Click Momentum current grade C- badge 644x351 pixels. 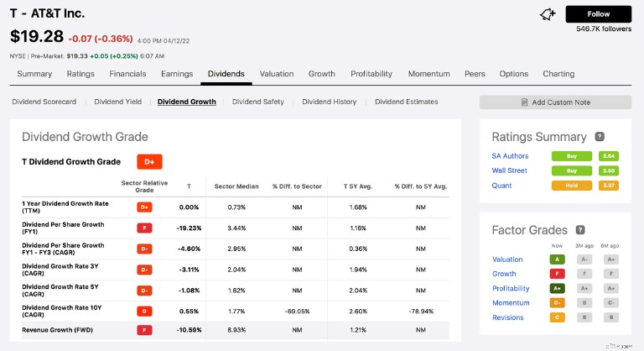pos(558,303)
